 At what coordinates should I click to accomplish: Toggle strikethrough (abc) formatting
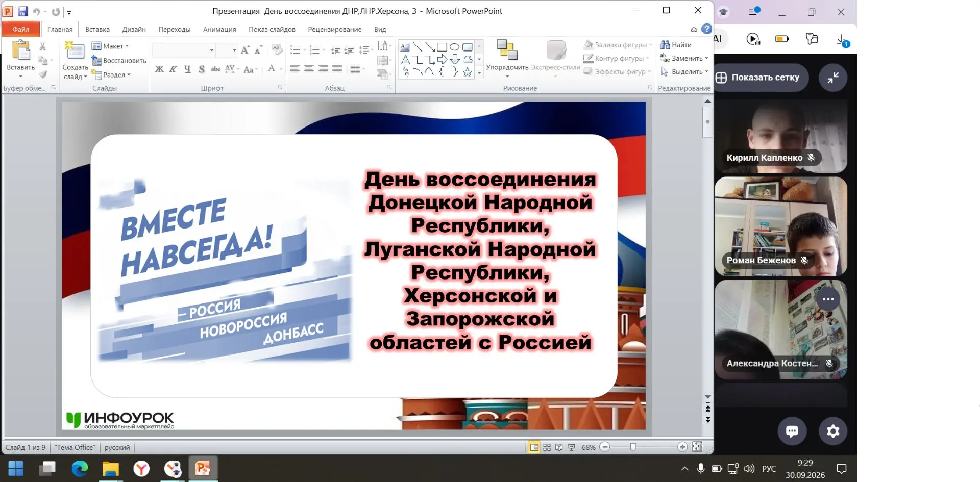pyautogui.click(x=216, y=69)
